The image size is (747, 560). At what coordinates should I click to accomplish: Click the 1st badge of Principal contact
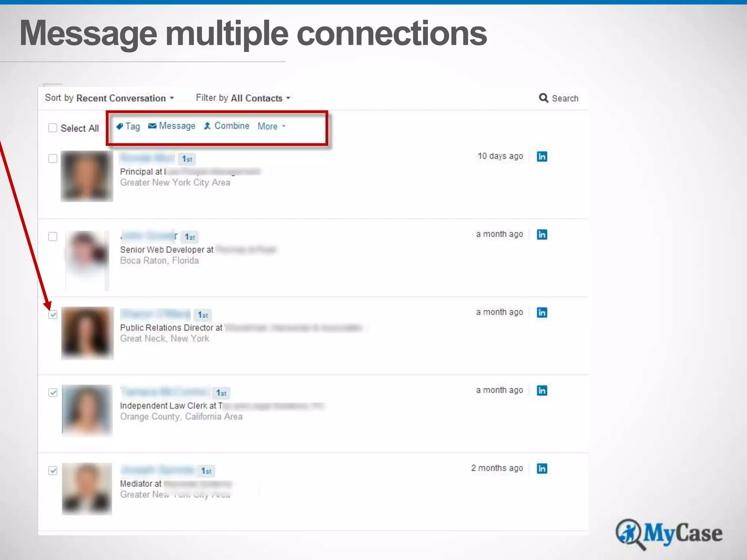point(187,159)
